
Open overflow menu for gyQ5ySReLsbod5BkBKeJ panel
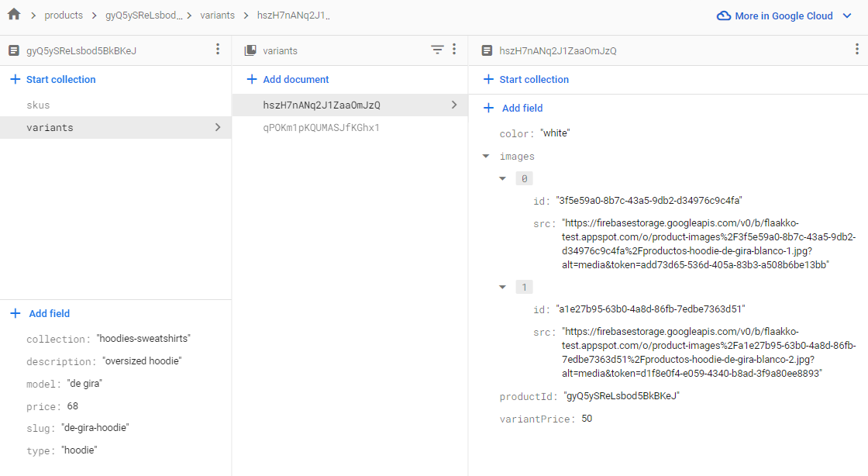pos(218,49)
